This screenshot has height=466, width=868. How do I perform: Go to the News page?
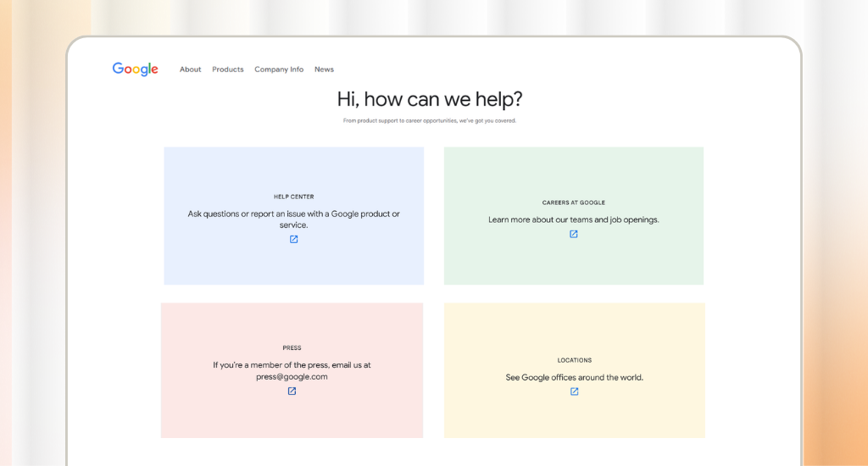[x=324, y=69]
